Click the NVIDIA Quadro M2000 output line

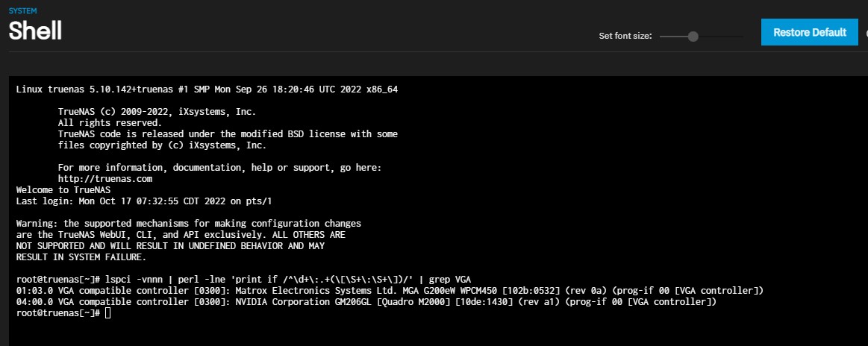tap(366, 302)
